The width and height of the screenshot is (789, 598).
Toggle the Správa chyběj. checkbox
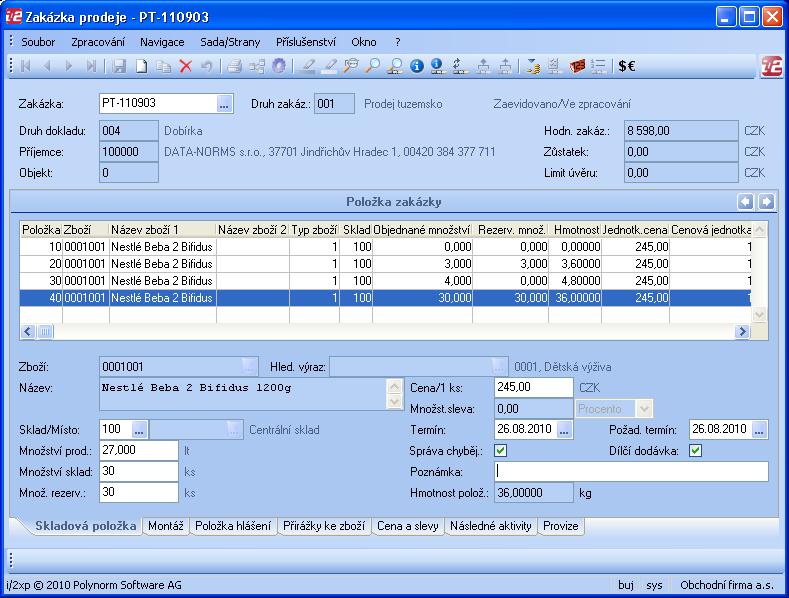[501, 451]
